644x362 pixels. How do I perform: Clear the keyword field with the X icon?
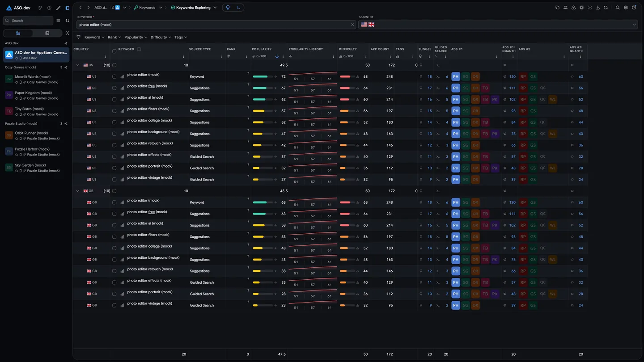(352, 25)
